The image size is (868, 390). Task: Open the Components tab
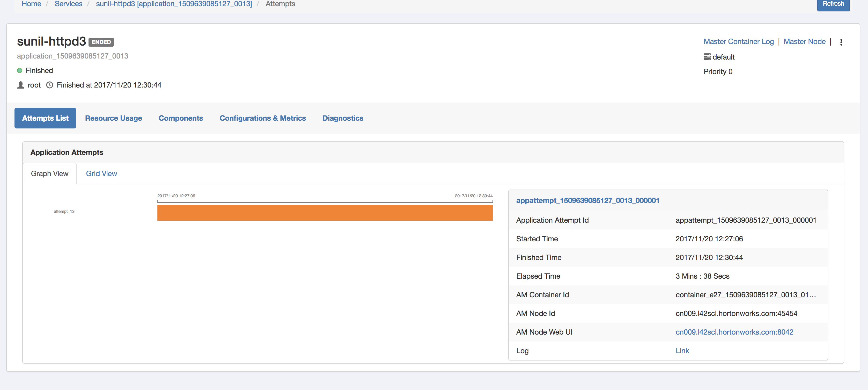click(181, 118)
